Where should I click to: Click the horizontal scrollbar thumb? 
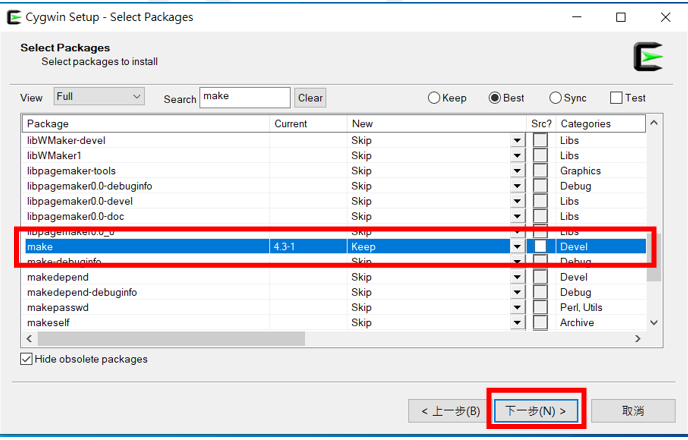(171, 339)
